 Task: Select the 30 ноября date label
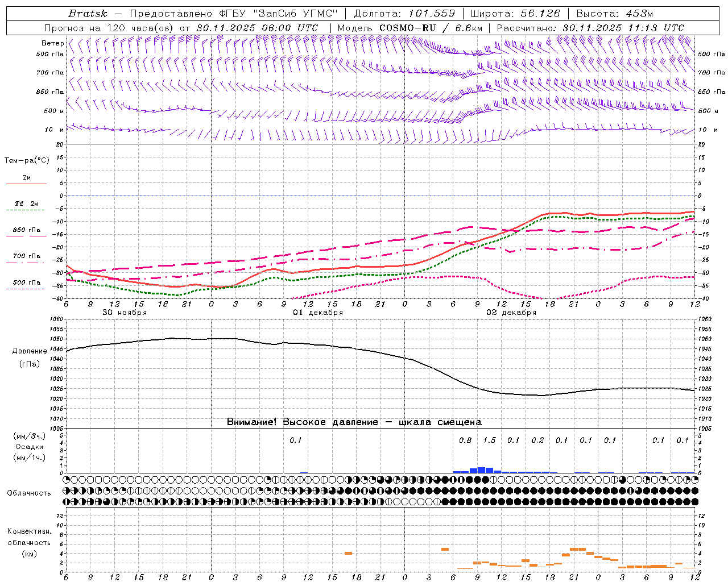point(125,313)
